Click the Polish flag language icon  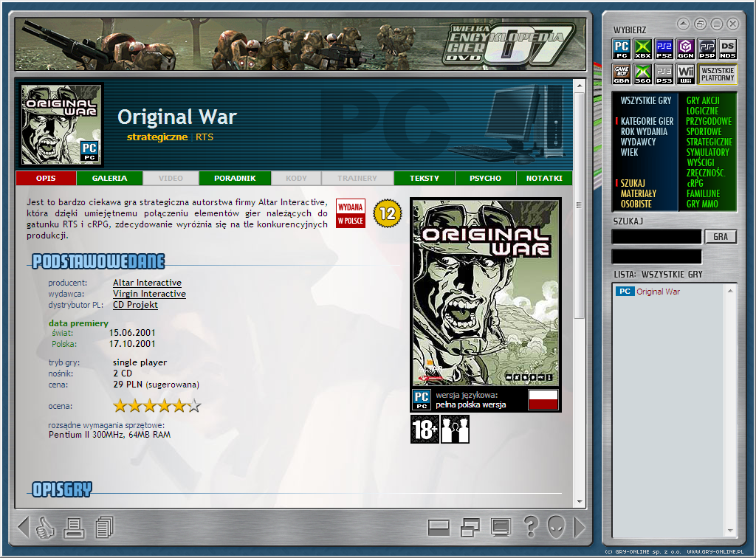click(543, 399)
